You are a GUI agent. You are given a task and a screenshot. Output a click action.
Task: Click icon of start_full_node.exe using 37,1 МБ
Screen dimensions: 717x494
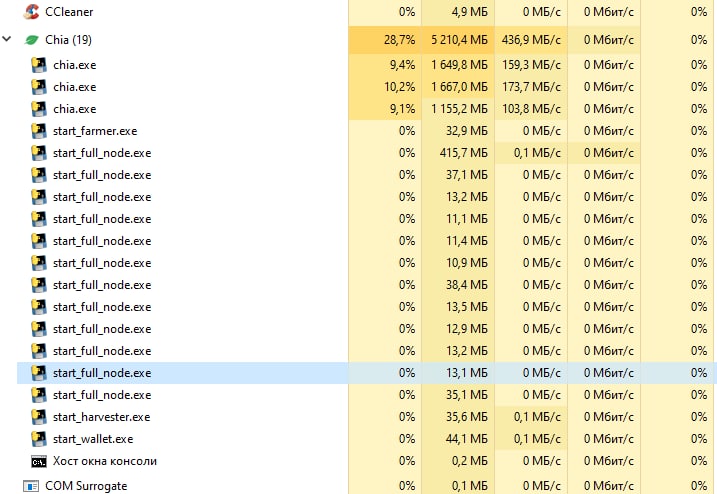pos(39,175)
